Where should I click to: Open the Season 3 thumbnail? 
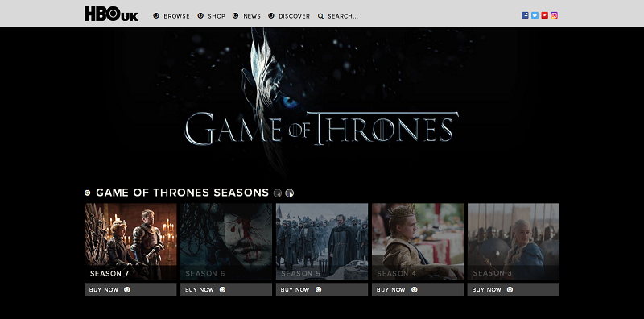[x=514, y=242]
